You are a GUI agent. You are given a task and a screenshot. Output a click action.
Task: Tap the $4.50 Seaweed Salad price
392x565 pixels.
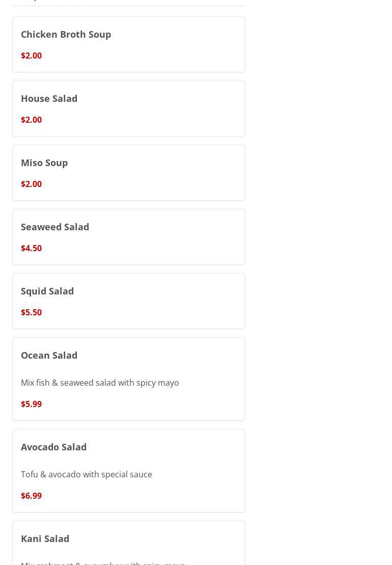pyautogui.click(x=31, y=248)
